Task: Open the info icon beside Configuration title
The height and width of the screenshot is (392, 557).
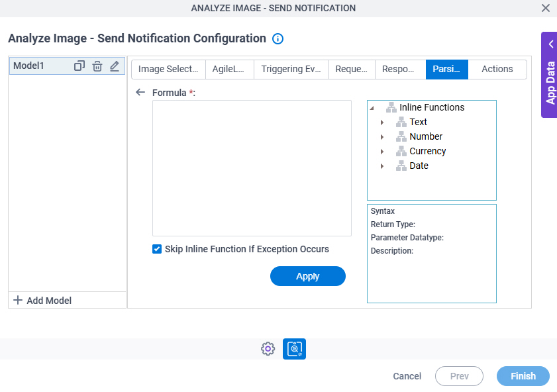Action: [278, 38]
